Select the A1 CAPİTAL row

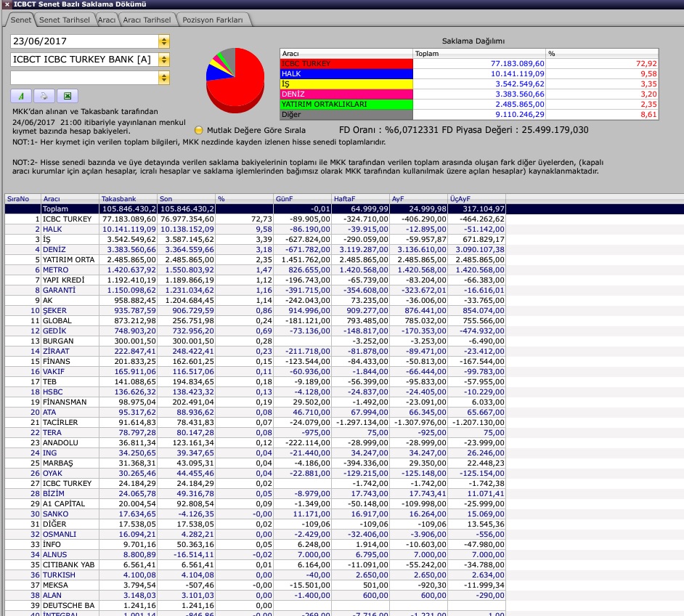[255, 504]
